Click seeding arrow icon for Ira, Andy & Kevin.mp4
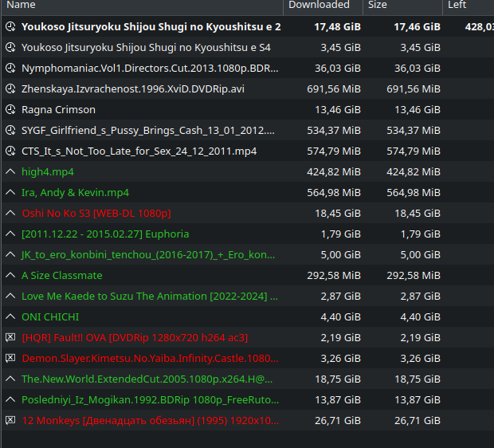Screen dimensions: 494x448 pos(10,192)
